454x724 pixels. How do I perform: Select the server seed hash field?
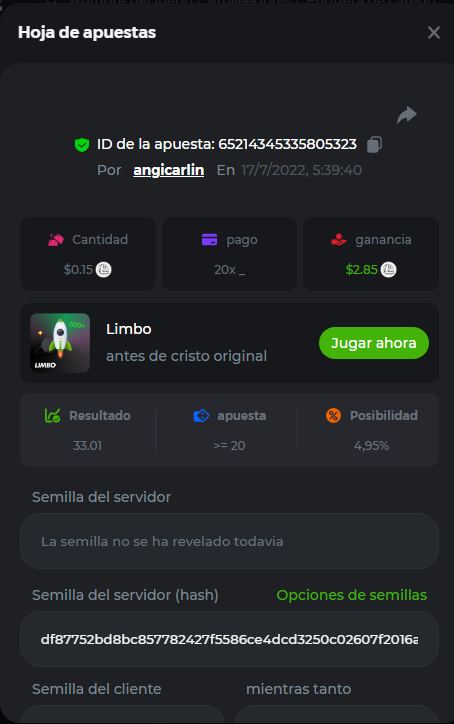[x=229, y=639]
